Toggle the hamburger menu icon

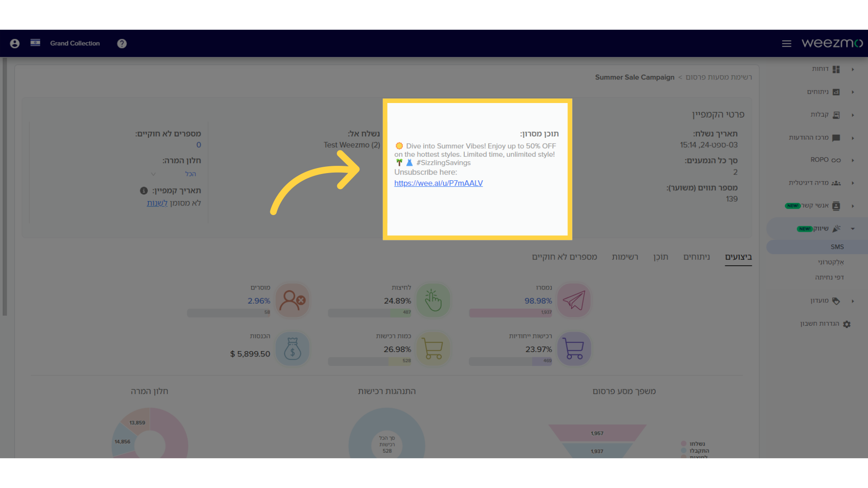(787, 43)
